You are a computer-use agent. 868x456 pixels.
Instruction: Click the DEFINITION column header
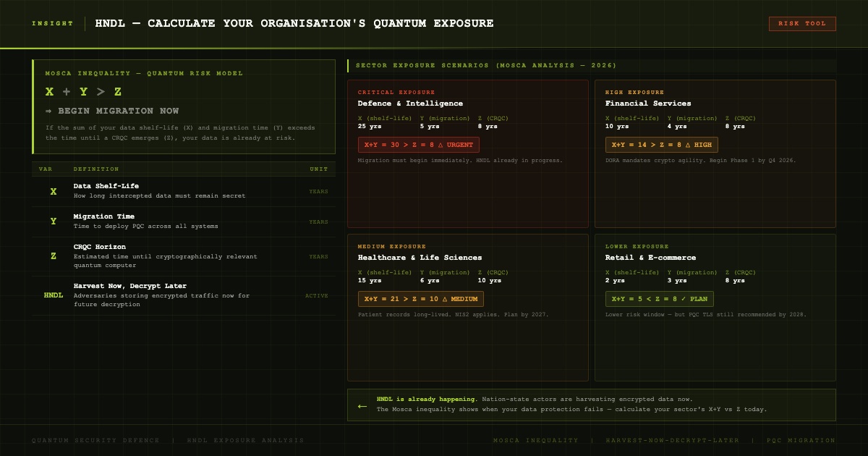[96, 169]
